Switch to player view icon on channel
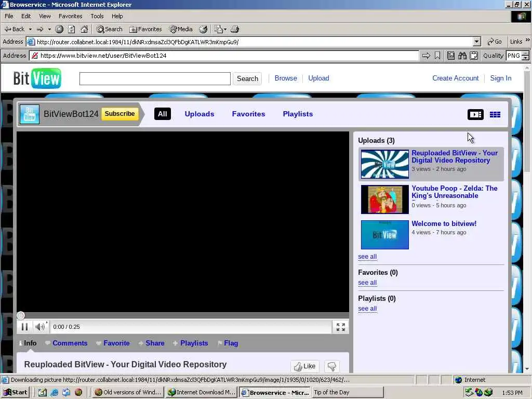The image size is (532, 399). click(475, 115)
